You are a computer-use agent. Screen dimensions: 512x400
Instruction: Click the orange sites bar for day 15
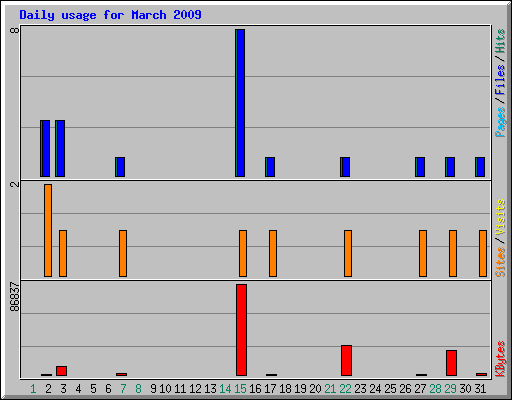click(x=243, y=253)
